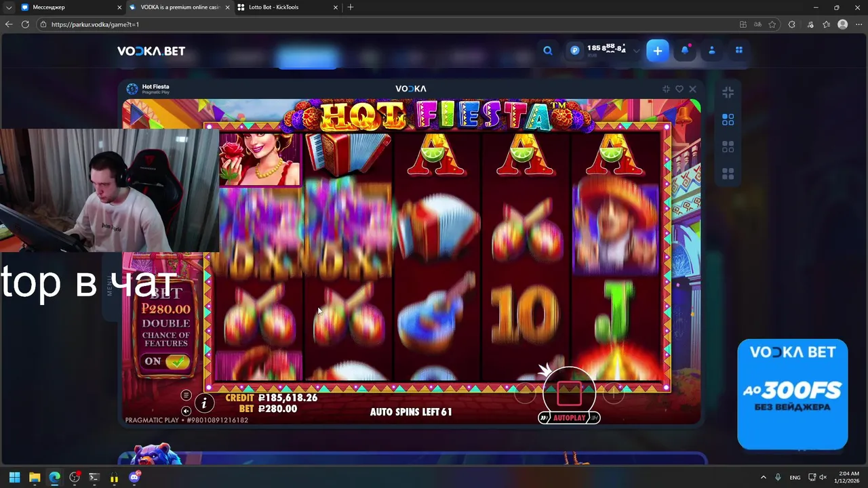Mute the slot sound speaker icon

186,411
